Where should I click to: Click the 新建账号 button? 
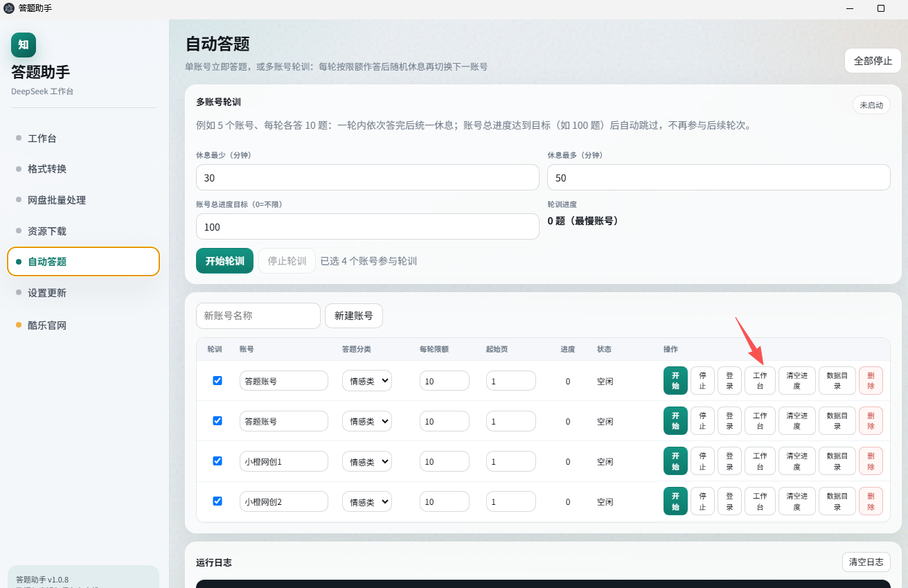point(353,316)
